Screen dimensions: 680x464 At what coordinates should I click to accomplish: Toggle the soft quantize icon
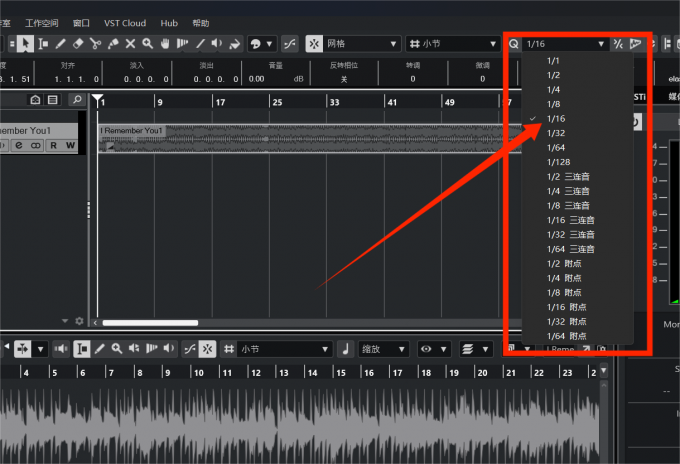click(618, 44)
